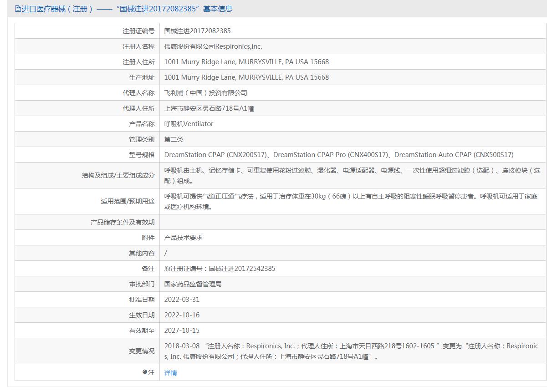Click product name 呼吸机Ventilator

click(189, 124)
